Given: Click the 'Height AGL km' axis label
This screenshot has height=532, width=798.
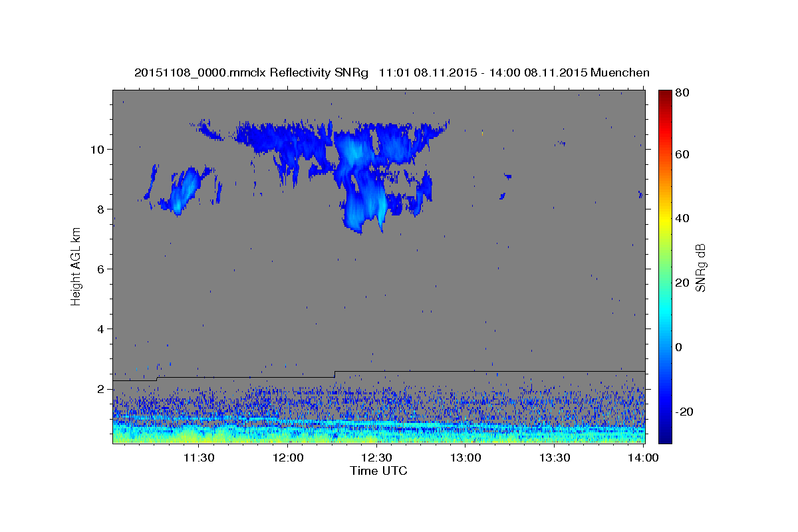Looking at the screenshot, I should coord(76,266).
